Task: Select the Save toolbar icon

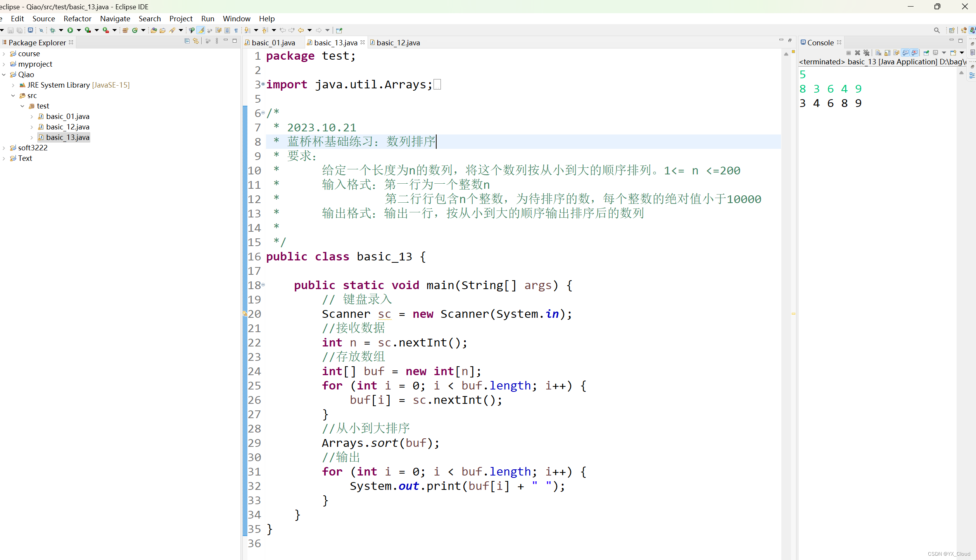Action: click(10, 30)
